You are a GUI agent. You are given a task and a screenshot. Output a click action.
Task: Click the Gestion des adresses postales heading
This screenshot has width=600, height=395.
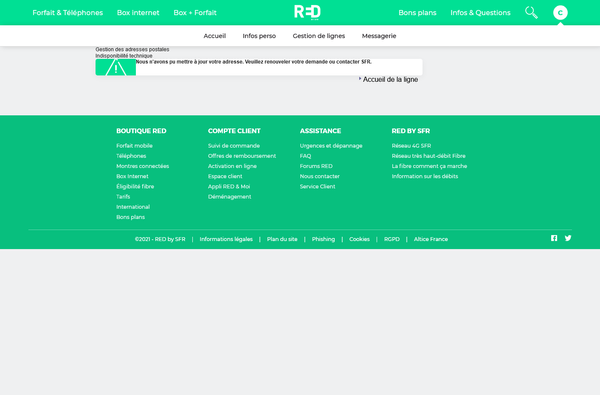[132, 49]
